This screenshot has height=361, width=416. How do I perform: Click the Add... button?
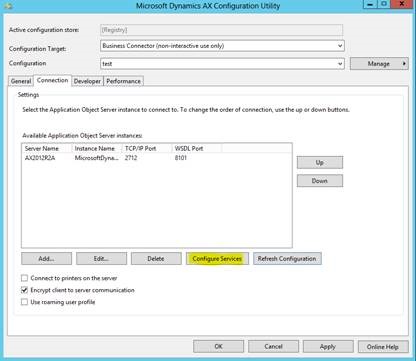46,259
